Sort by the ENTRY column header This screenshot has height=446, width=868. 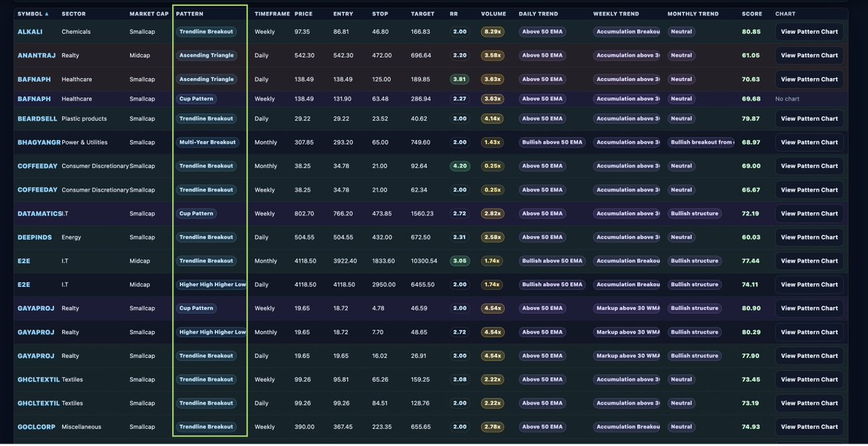coord(343,14)
